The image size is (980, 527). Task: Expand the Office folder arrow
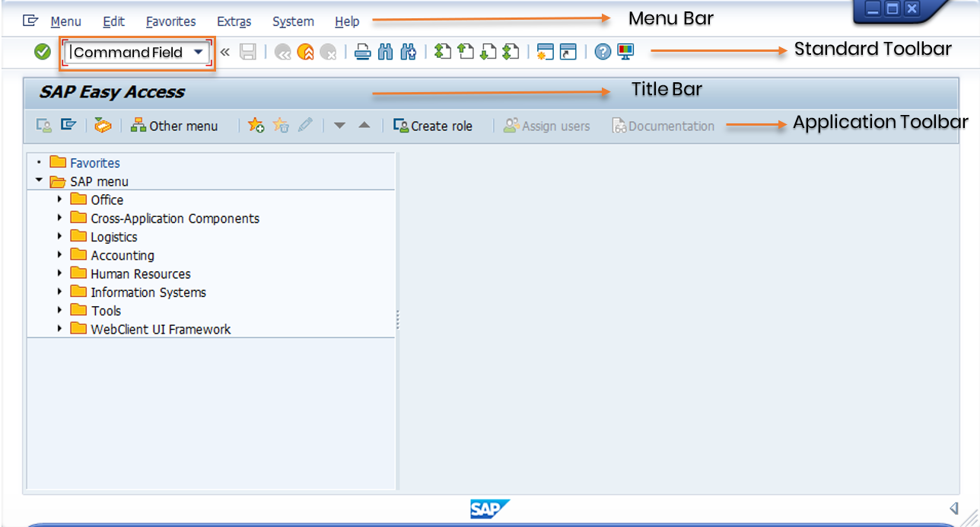click(x=59, y=200)
